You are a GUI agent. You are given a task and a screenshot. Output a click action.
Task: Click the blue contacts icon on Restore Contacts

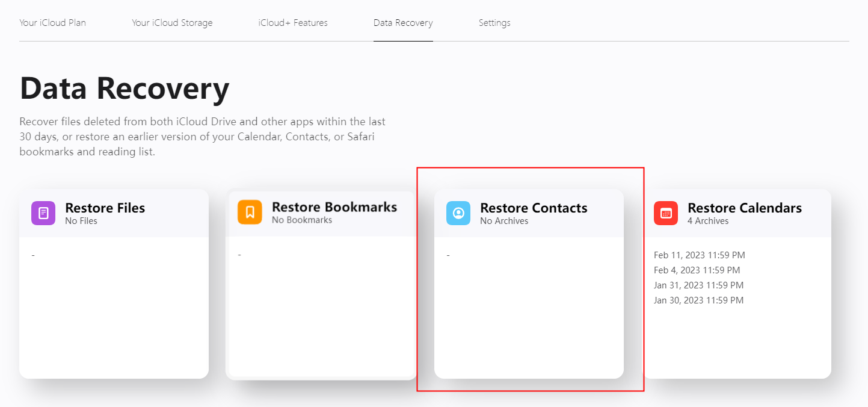tap(458, 213)
